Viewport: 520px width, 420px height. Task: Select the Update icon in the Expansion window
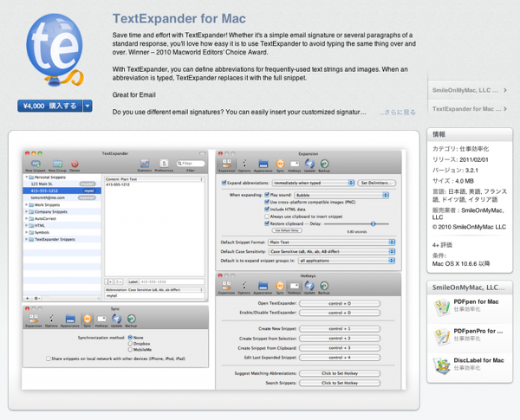tap(309, 164)
